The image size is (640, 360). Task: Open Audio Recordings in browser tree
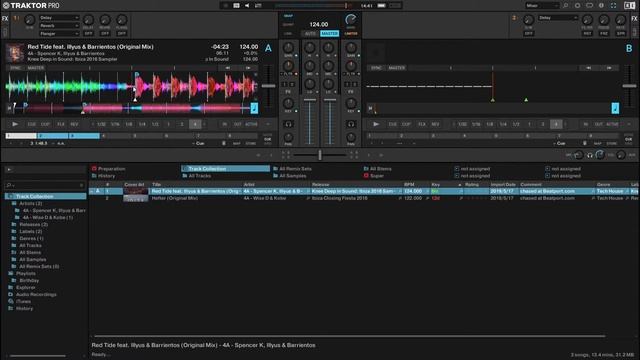[x=36, y=294]
